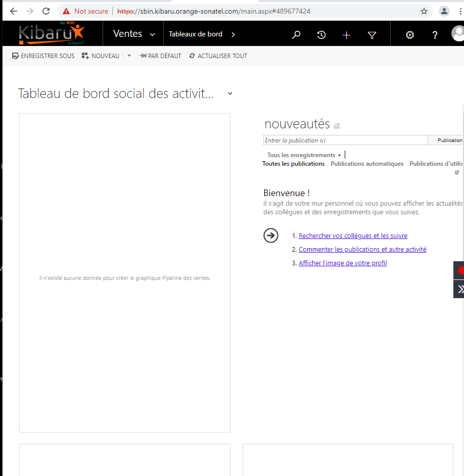
Task: Select the Toutes les publications tab
Action: click(293, 164)
